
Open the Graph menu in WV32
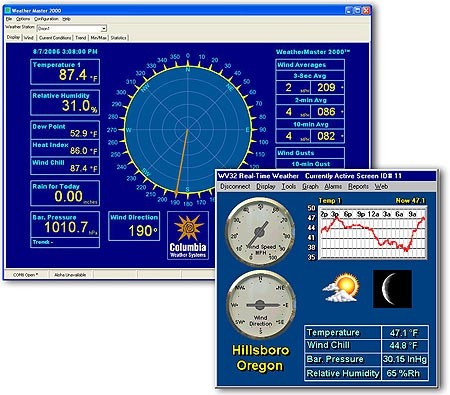pyautogui.click(x=310, y=187)
